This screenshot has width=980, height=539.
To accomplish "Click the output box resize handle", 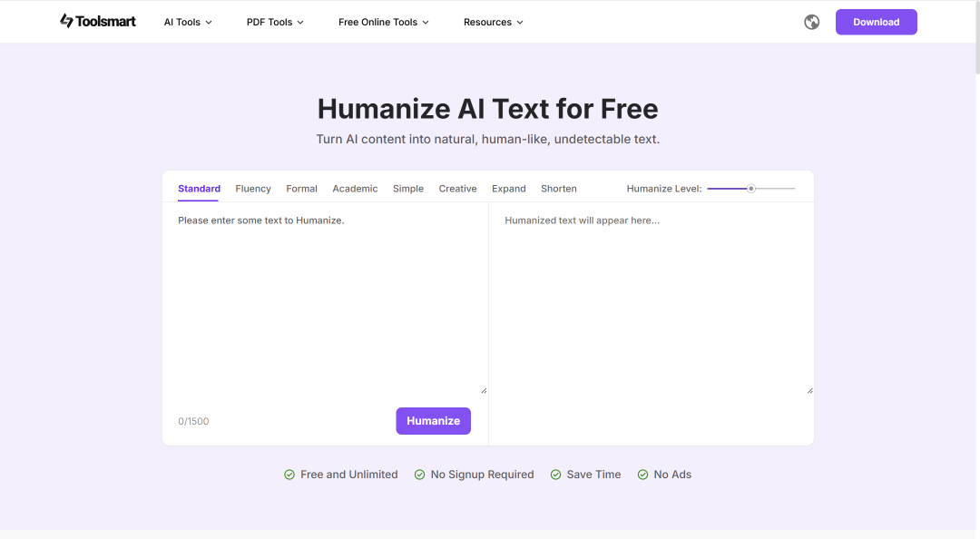I will [x=810, y=390].
